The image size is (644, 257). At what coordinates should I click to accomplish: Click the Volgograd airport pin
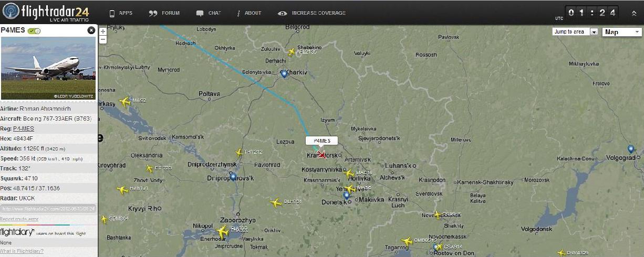(631, 149)
